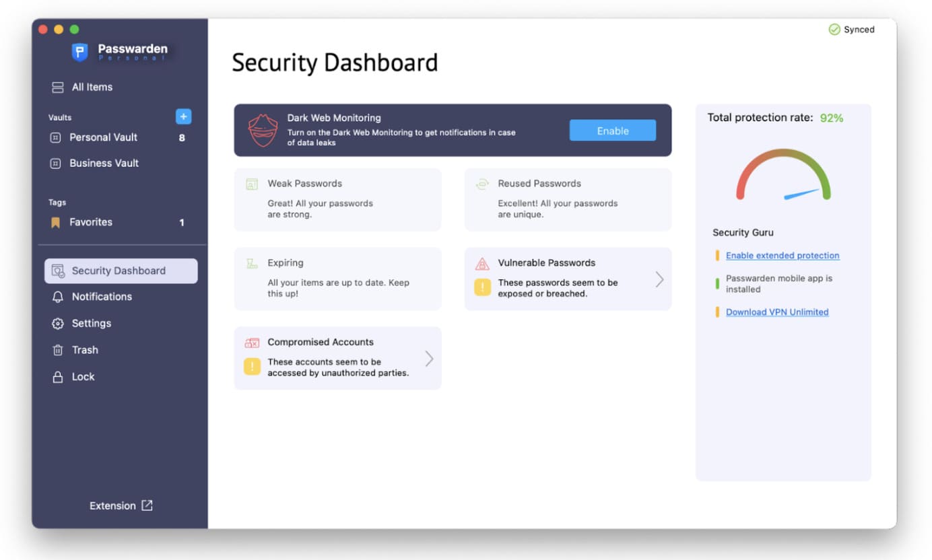Click the Expiring card title

pyautogui.click(x=286, y=263)
